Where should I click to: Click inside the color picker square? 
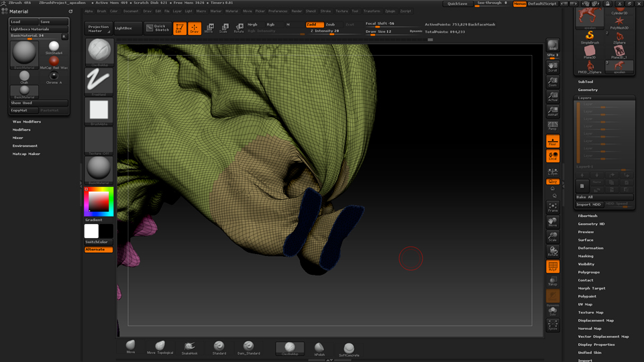tap(99, 201)
